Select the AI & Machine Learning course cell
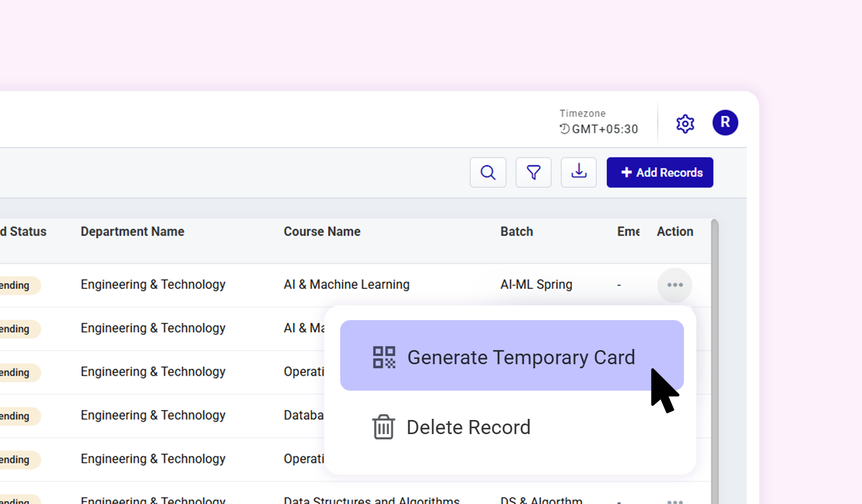 (x=347, y=284)
